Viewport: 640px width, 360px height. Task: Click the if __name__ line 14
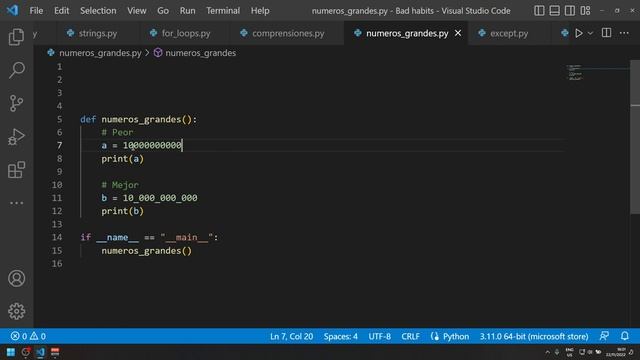pyautogui.click(x=149, y=237)
